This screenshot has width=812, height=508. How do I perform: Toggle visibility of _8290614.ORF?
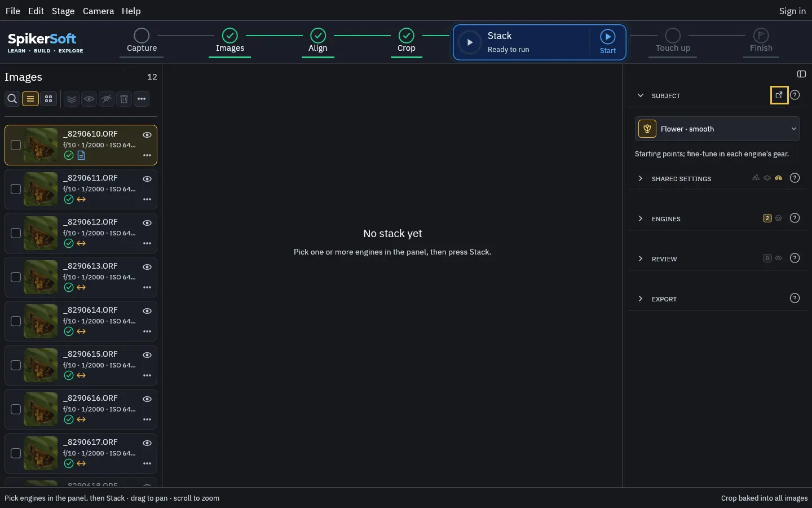click(147, 311)
